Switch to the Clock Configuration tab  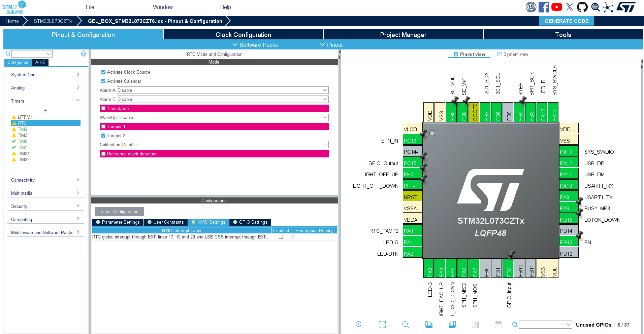(x=243, y=35)
